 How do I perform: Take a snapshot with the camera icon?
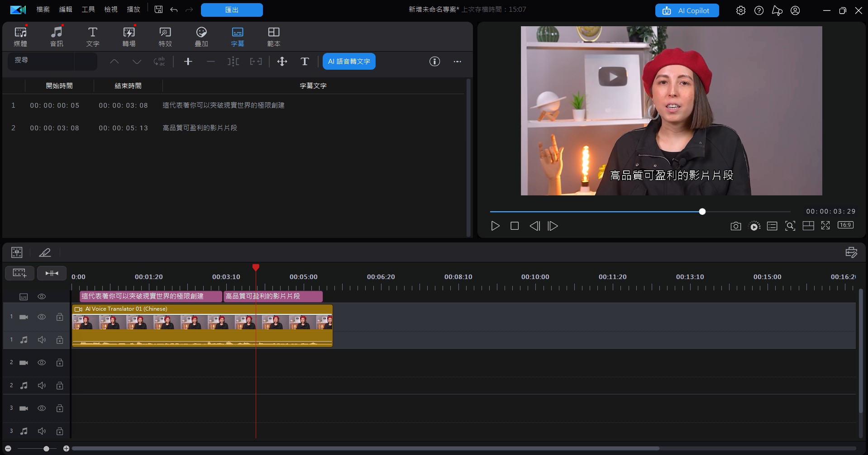click(x=735, y=226)
